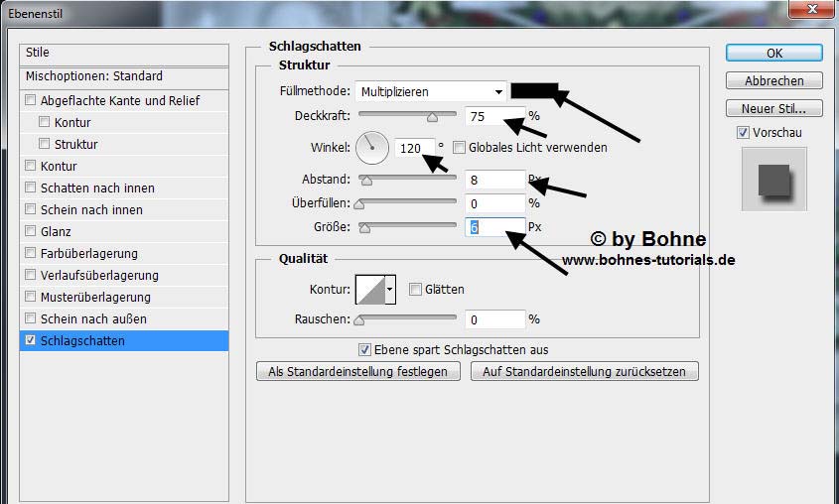Click the Deckkraft opacity slider
The width and height of the screenshot is (839, 504).
tap(407, 116)
